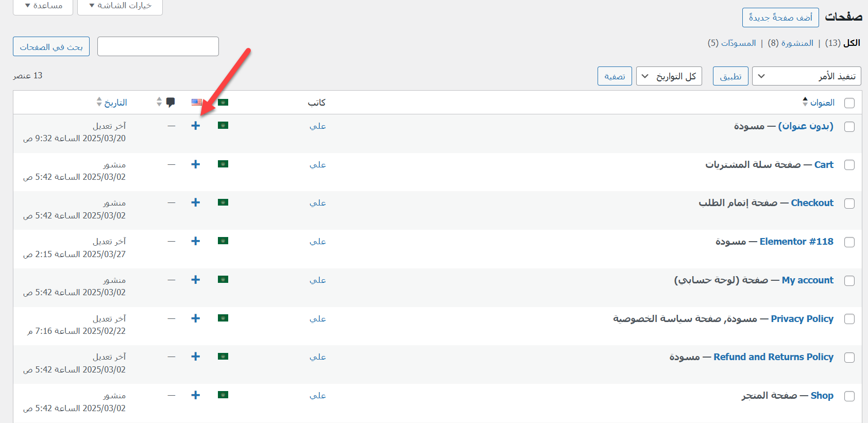Click the plus icon for Elementor #118

coord(195,241)
